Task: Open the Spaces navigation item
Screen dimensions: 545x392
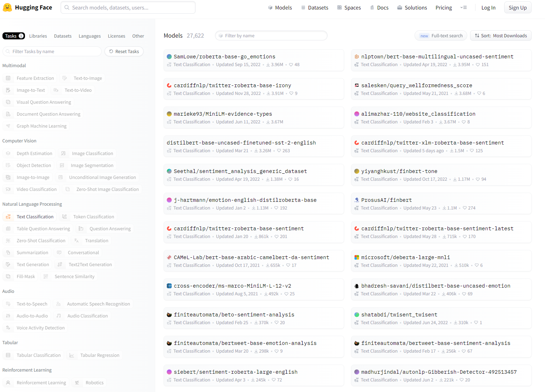Action: point(349,7)
